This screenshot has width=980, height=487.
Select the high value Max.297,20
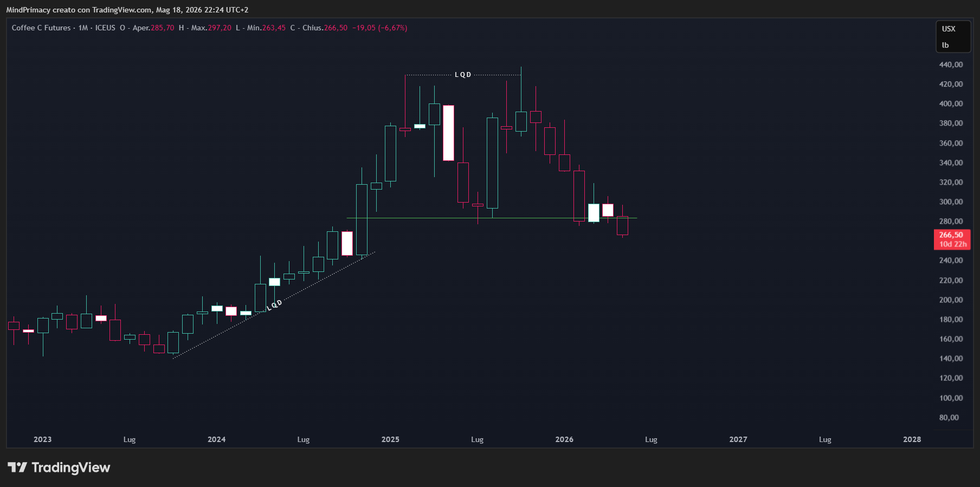(x=211, y=28)
